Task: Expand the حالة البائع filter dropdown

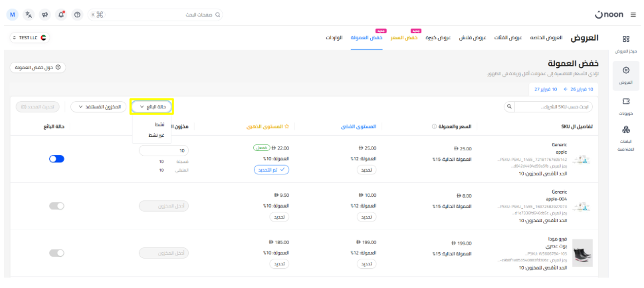Action: click(152, 106)
